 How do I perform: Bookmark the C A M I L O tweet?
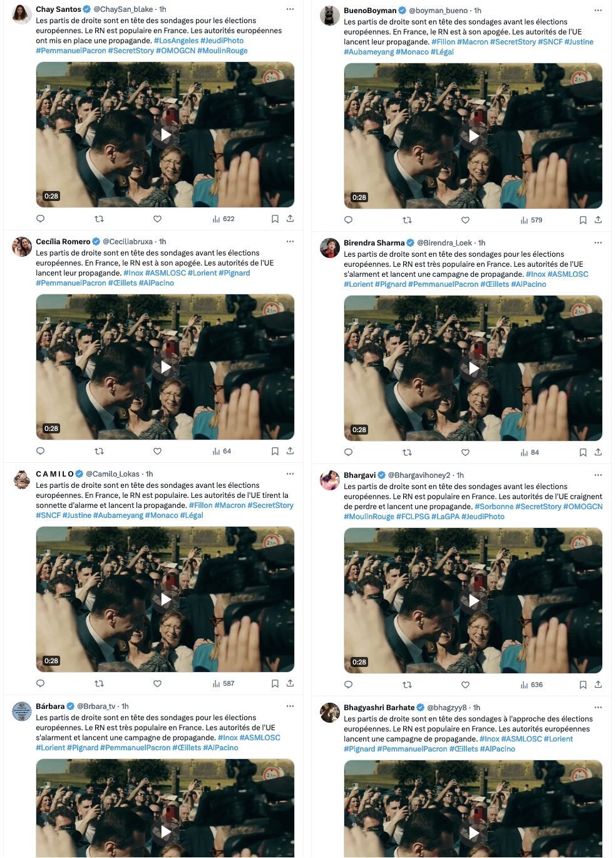[x=275, y=683]
